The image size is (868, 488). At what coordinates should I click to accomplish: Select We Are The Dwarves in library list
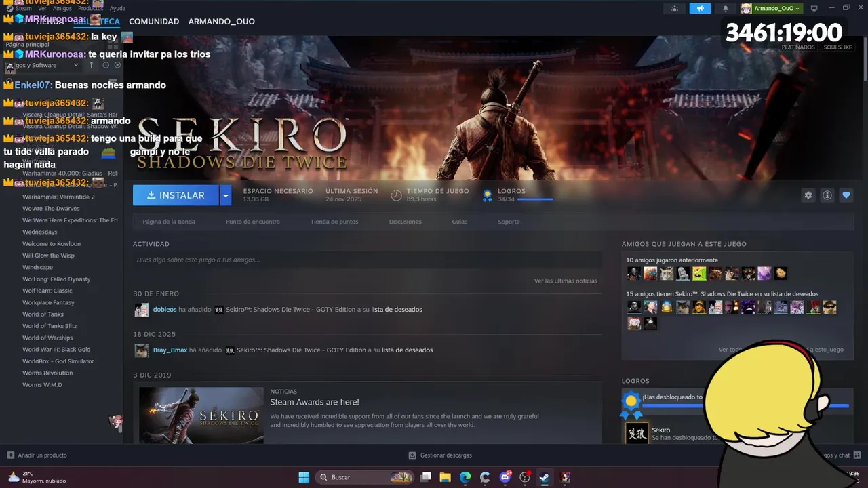[51, 209]
